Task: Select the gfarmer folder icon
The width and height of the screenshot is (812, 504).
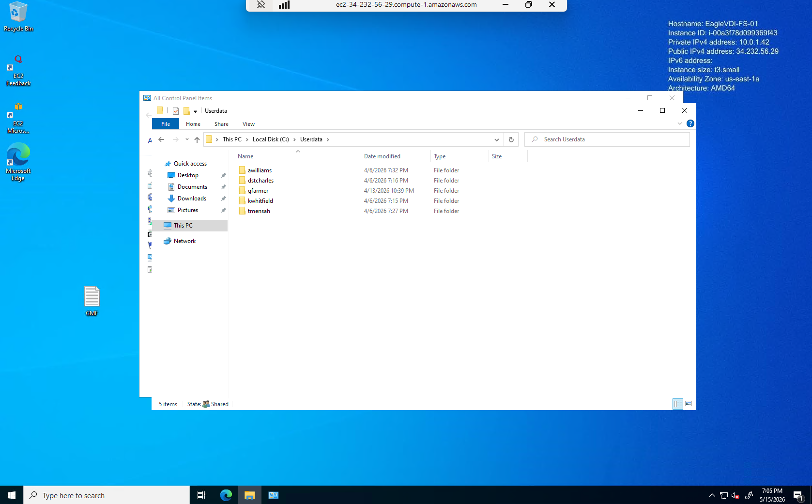Action: [x=242, y=191]
